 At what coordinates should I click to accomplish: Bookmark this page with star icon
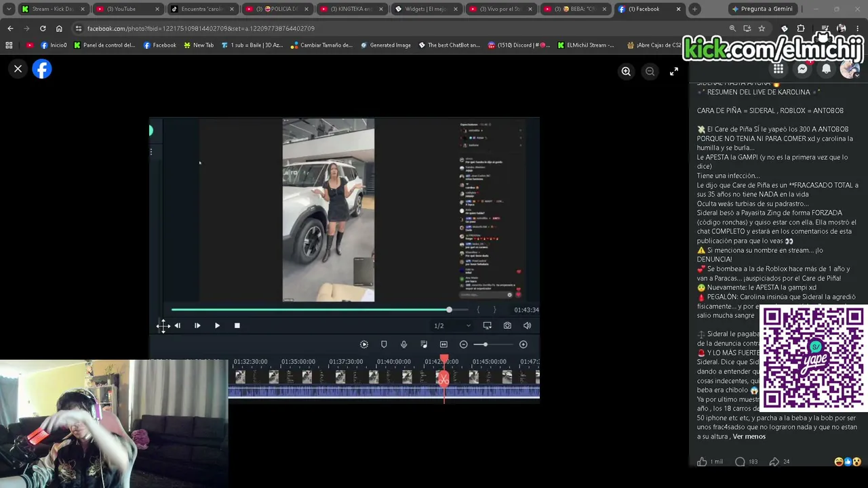762,28
